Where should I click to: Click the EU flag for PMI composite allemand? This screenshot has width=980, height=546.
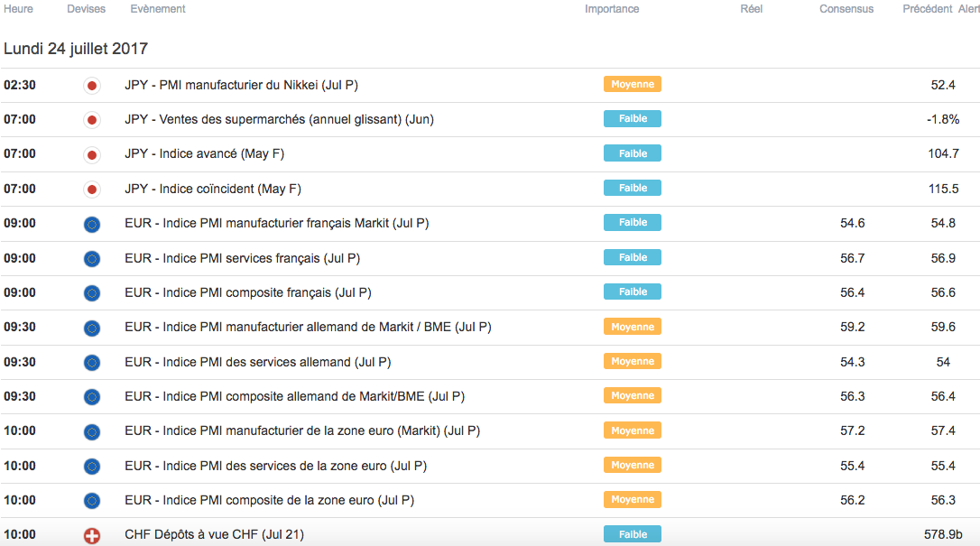tap(91, 397)
